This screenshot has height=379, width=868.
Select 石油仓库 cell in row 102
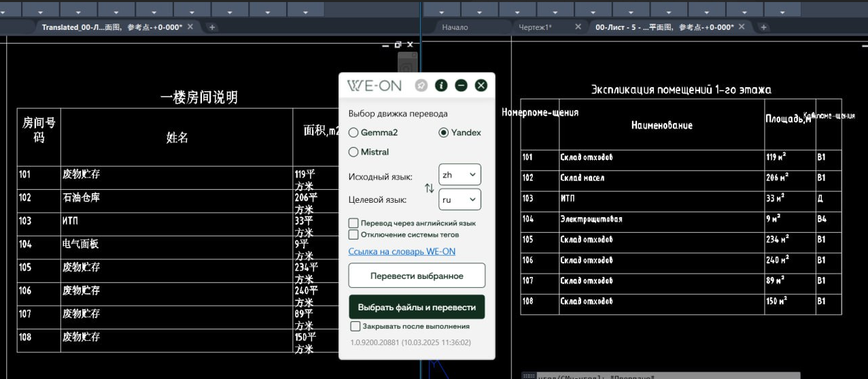81,197
